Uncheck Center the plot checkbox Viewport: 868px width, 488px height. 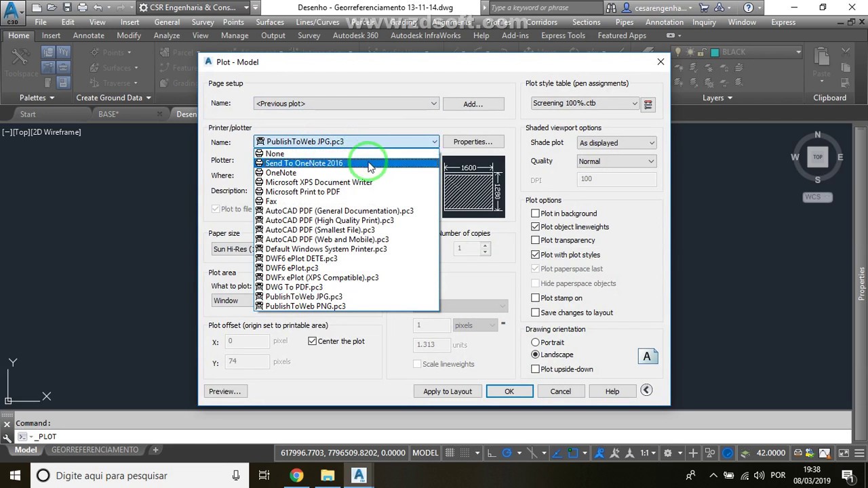(313, 341)
